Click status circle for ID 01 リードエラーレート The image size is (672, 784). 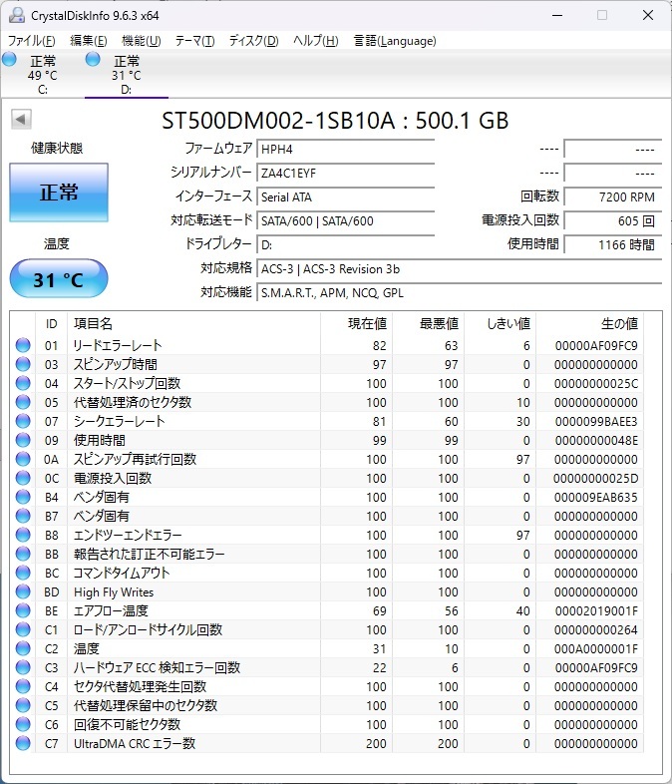point(23,345)
